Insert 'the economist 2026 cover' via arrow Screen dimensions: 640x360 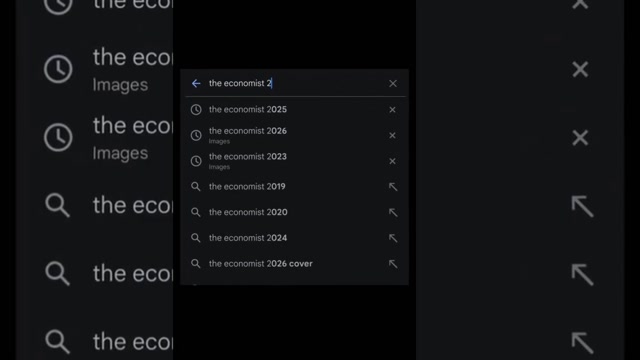[393, 264]
